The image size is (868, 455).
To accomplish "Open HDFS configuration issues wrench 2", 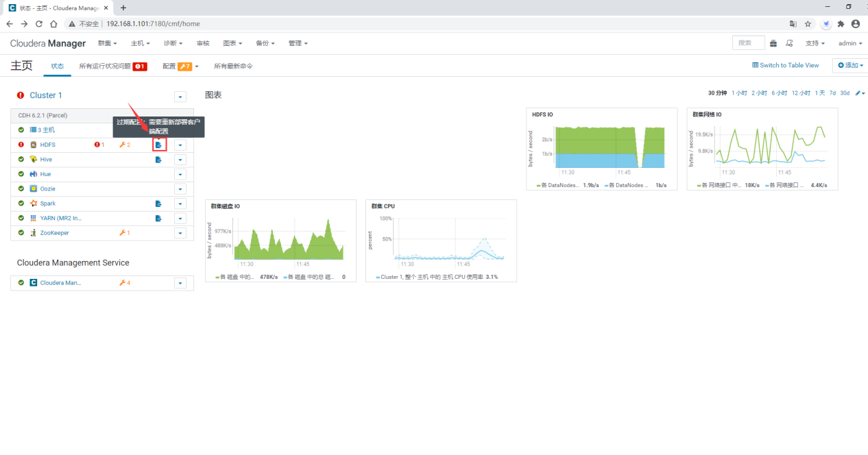I will tap(125, 145).
